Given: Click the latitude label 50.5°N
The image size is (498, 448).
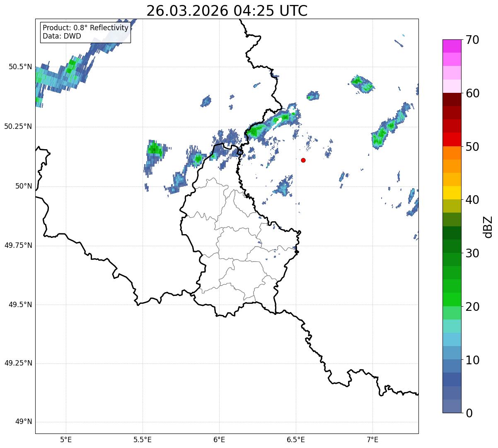Looking at the screenshot, I should (20, 67).
